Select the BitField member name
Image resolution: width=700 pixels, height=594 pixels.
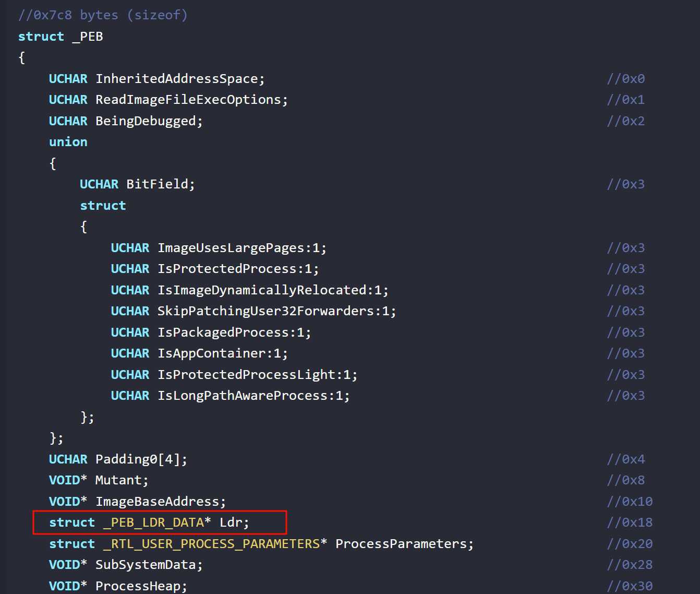[x=157, y=184]
